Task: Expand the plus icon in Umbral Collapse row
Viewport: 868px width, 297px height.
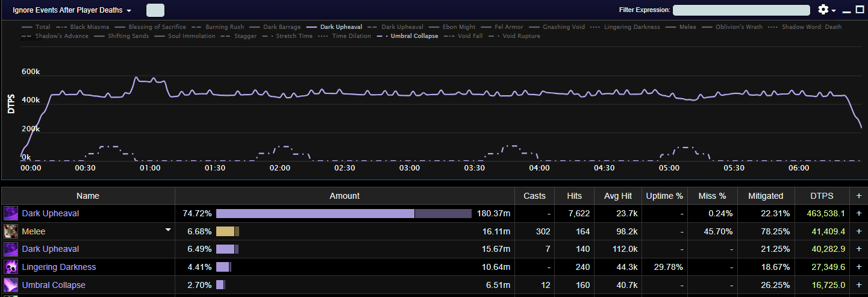Action: [858, 285]
